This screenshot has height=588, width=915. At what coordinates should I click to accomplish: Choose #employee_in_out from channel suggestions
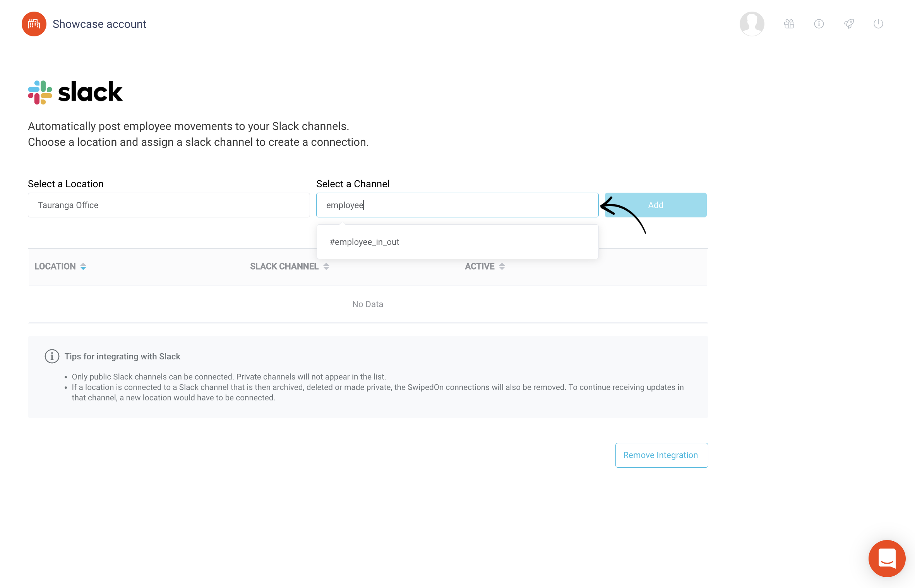(x=457, y=242)
